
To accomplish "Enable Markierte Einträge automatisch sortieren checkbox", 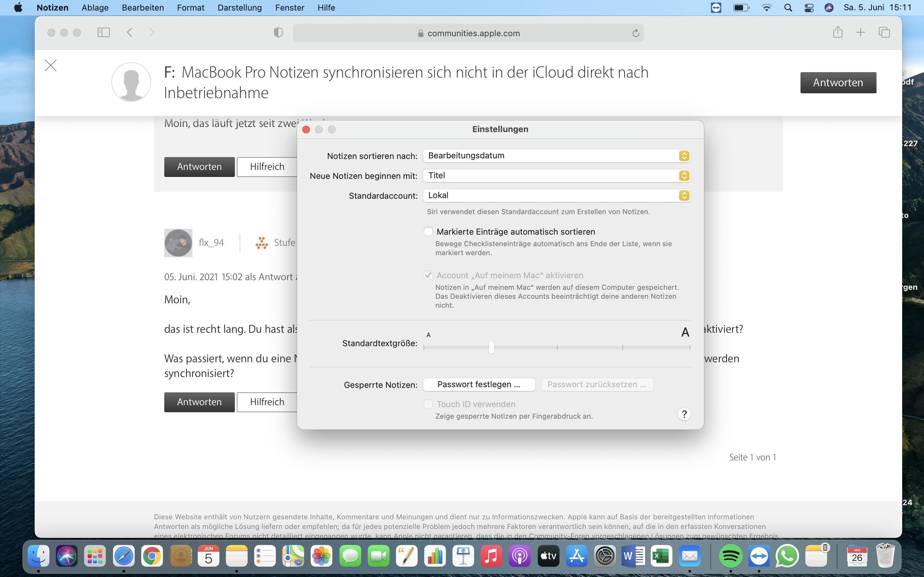I will pos(428,232).
